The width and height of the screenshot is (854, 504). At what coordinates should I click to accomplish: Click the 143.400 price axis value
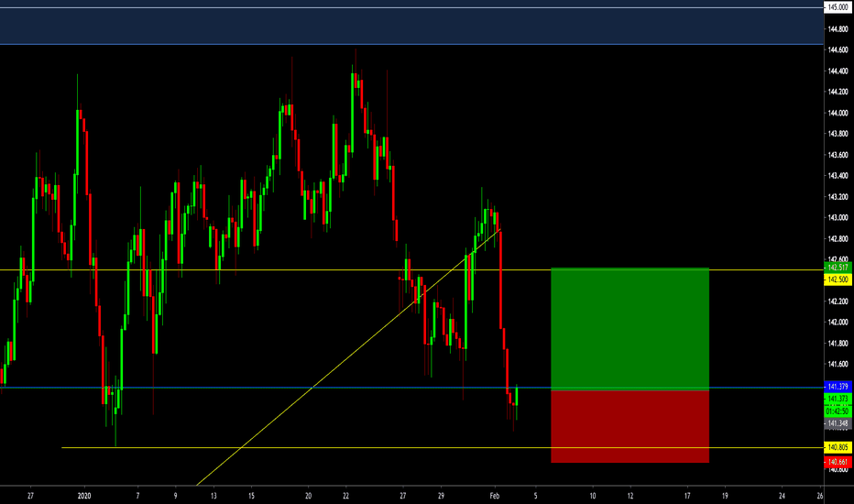pyautogui.click(x=838, y=175)
